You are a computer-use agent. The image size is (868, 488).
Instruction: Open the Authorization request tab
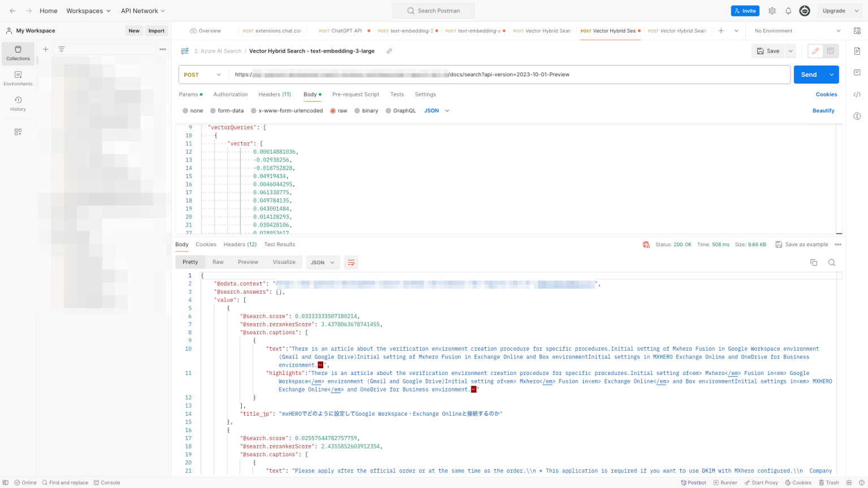(230, 94)
